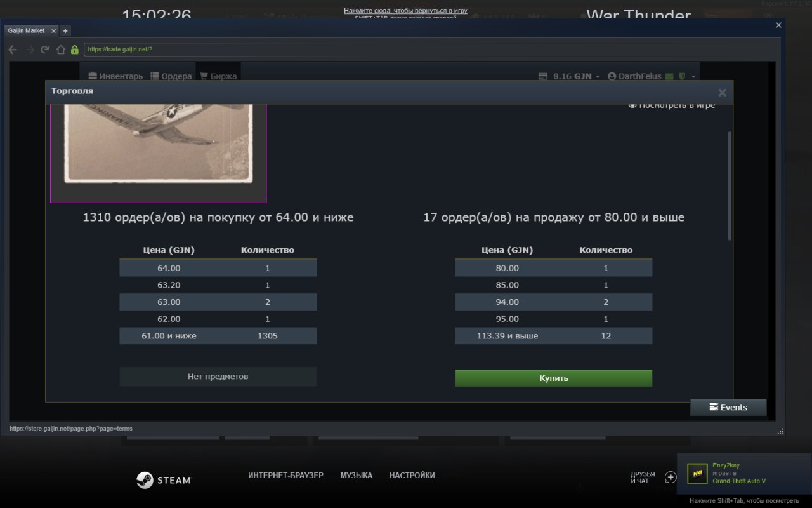Click the sell orders Количество header
The image size is (812, 508).
pyautogui.click(x=606, y=250)
